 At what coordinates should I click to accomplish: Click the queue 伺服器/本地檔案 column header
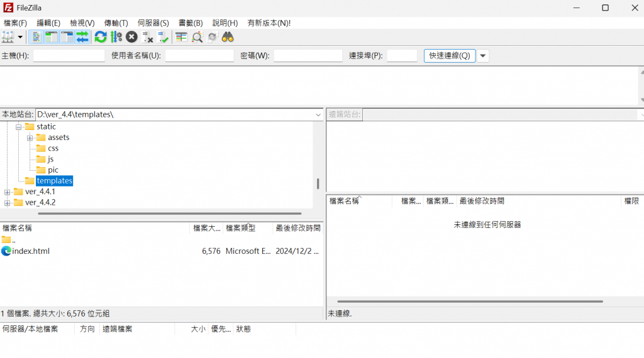(x=37, y=329)
